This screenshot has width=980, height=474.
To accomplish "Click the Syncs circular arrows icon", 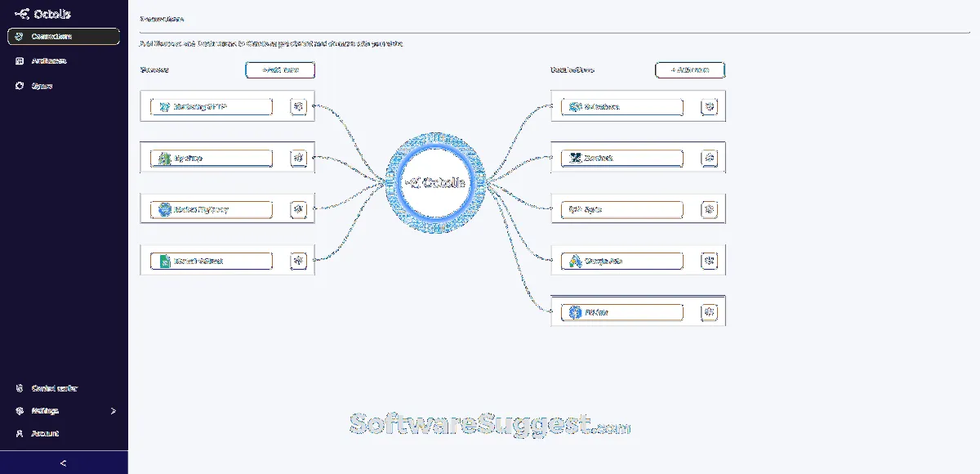I will click(x=20, y=86).
